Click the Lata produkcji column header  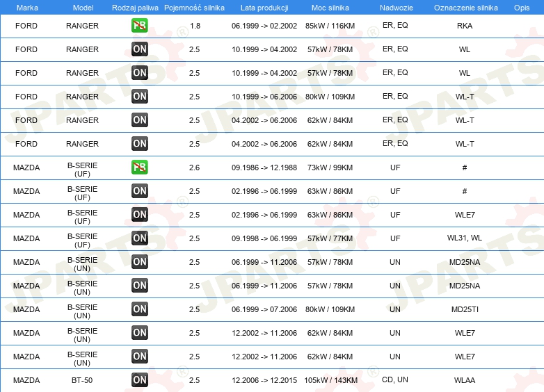coord(264,8)
